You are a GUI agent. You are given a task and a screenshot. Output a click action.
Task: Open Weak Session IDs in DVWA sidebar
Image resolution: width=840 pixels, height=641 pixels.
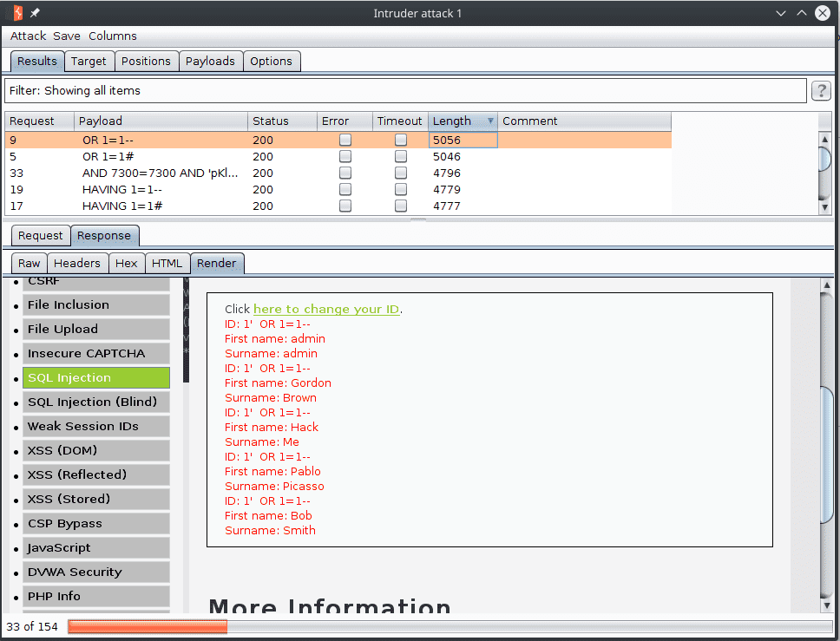(96, 426)
